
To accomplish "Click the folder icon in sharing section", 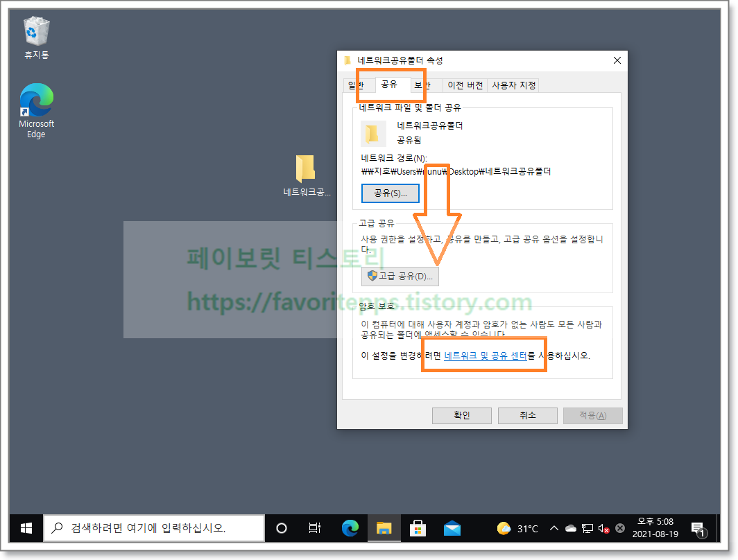I will point(373,134).
